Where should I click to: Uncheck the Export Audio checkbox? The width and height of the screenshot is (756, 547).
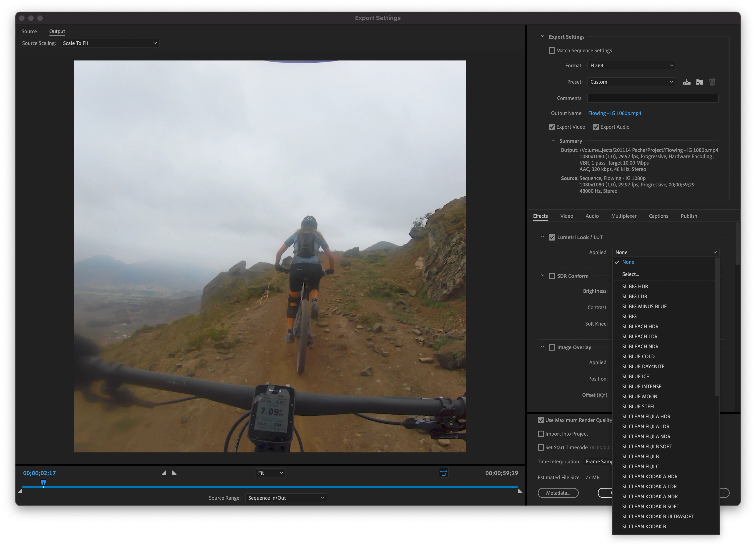pyautogui.click(x=596, y=127)
